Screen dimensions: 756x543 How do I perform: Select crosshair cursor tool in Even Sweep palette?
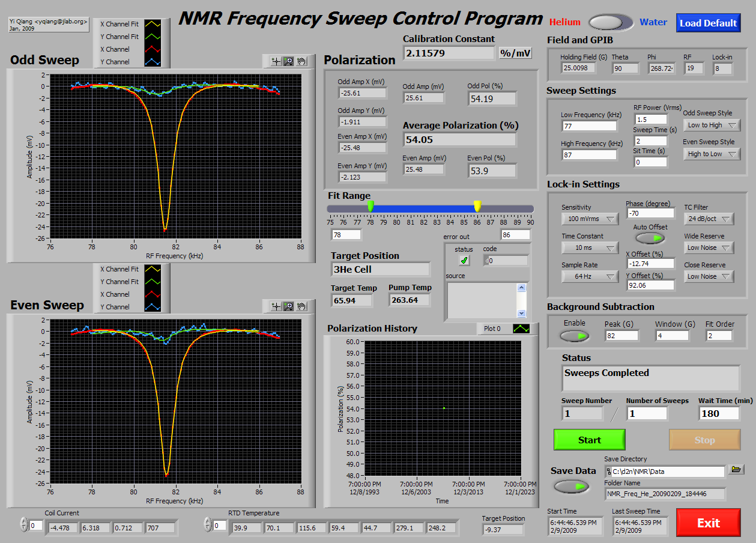point(276,306)
